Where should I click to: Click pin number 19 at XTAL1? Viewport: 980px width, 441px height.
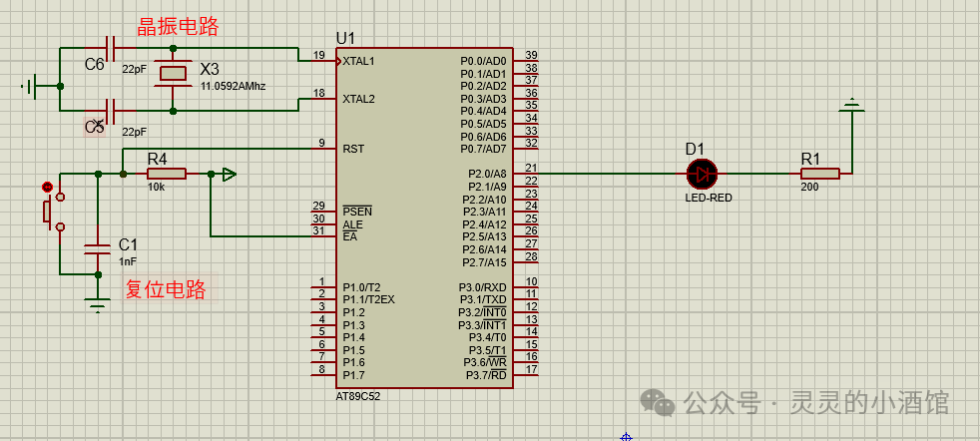point(318,55)
